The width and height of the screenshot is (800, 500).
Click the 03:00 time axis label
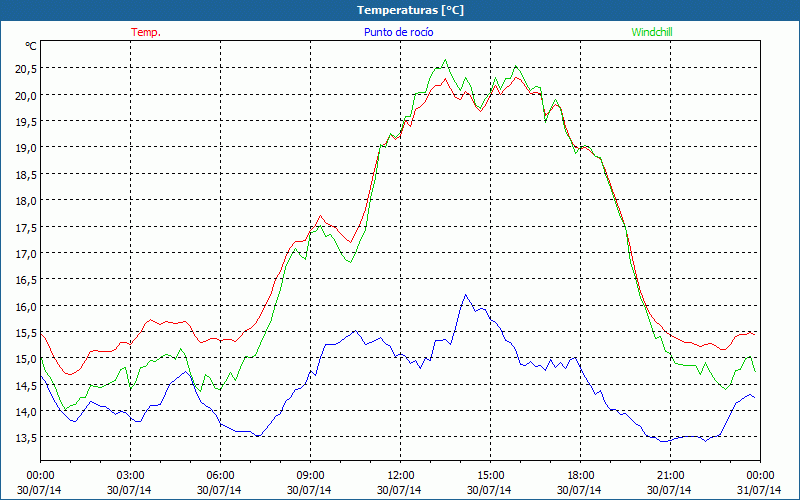[x=131, y=476]
